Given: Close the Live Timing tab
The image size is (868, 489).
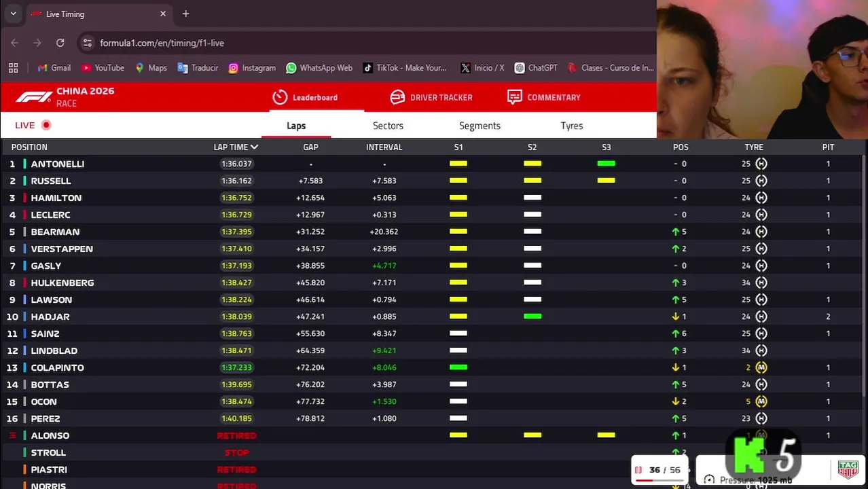Looking at the screenshot, I should [163, 14].
